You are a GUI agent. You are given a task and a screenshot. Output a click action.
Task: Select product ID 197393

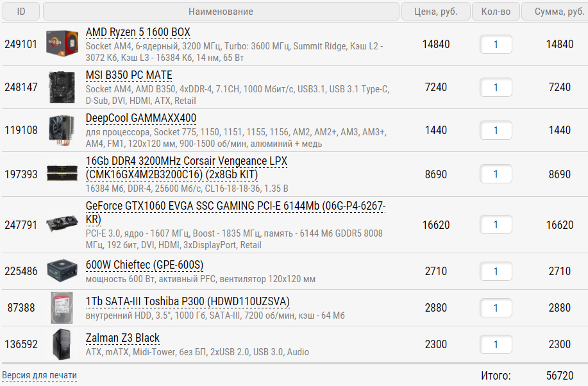coord(21,174)
